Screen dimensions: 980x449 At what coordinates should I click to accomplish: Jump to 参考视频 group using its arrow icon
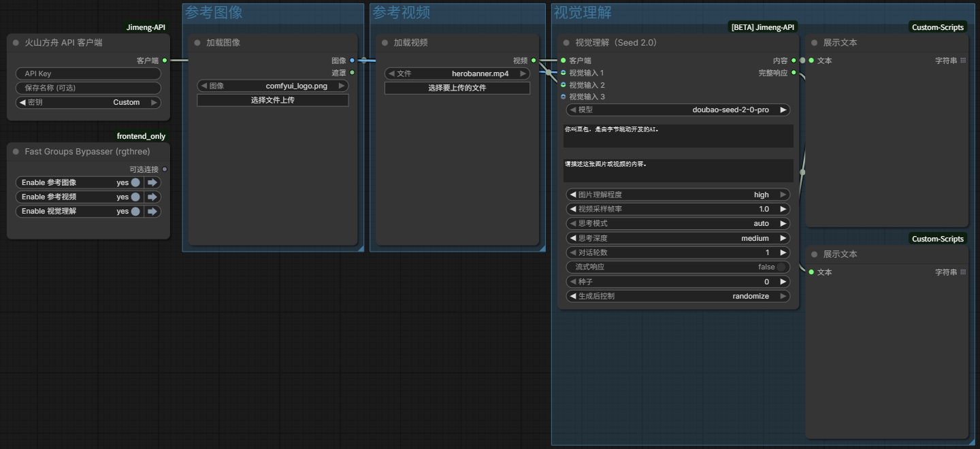click(152, 197)
